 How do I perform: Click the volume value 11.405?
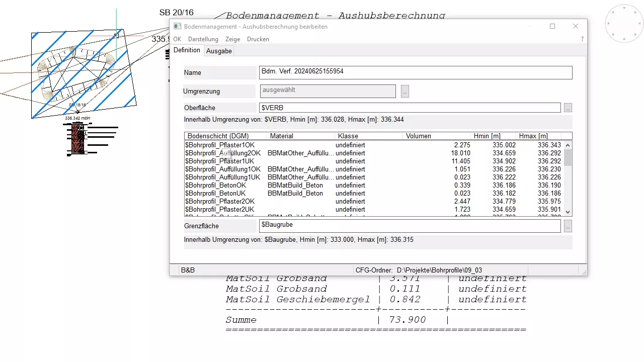tap(460, 161)
